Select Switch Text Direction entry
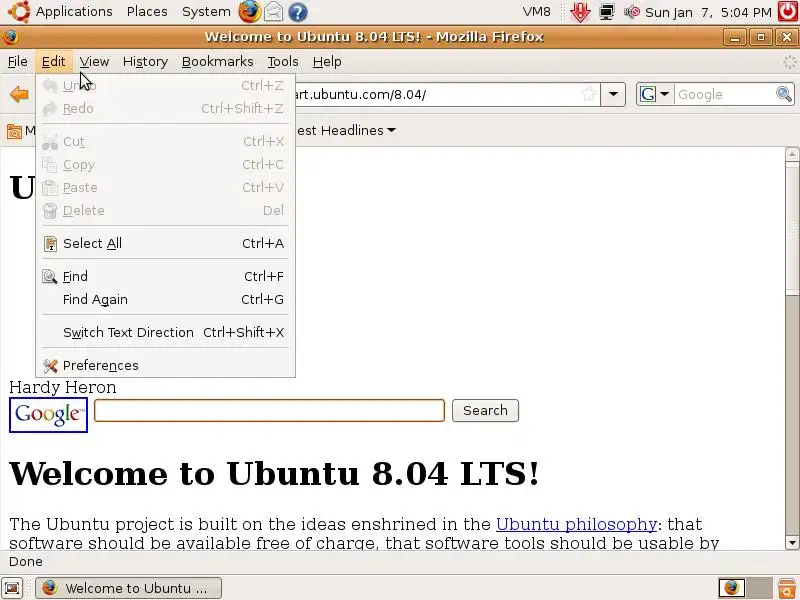Viewport: 800px width, 600px height. point(165,333)
